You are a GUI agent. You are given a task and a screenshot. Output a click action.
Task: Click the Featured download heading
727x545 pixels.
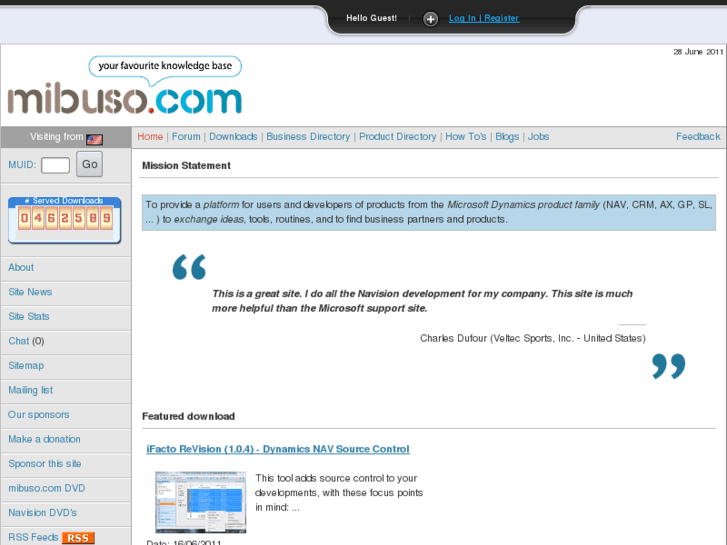pyautogui.click(x=188, y=416)
